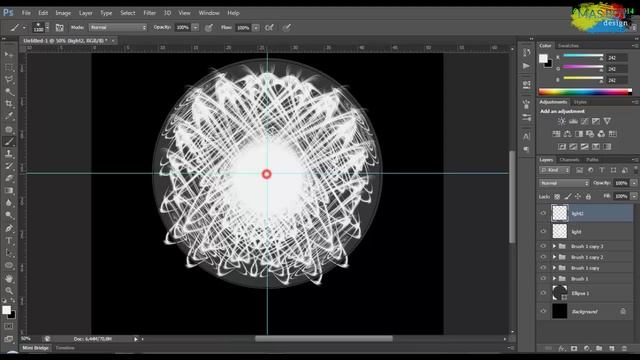Select the Move tool
640x360 pixels.
point(9,55)
